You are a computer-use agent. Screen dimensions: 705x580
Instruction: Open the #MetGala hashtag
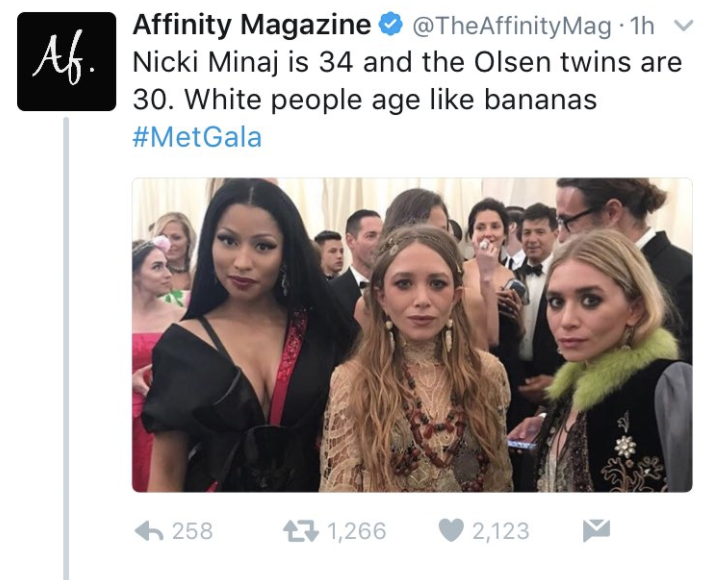[x=197, y=137]
